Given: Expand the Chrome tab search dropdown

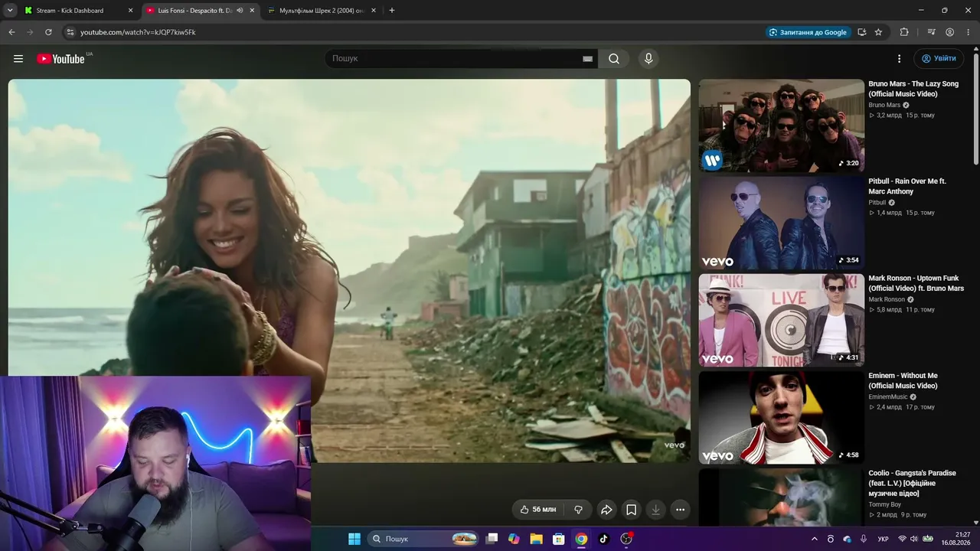Looking at the screenshot, I should [x=10, y=11].
